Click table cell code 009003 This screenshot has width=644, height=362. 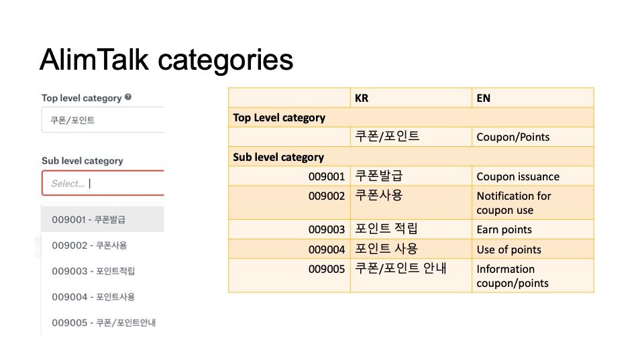point(290,229)
